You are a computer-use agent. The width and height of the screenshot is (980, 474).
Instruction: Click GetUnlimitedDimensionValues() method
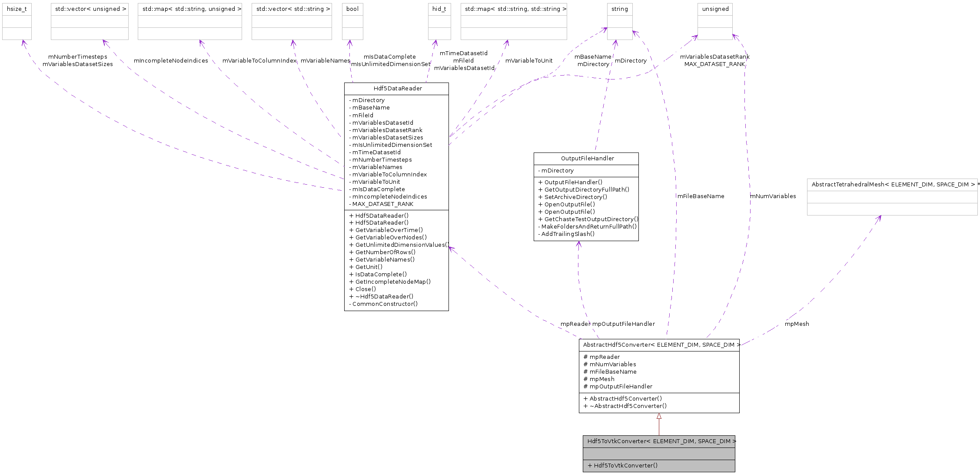click(x=399, y=245)
